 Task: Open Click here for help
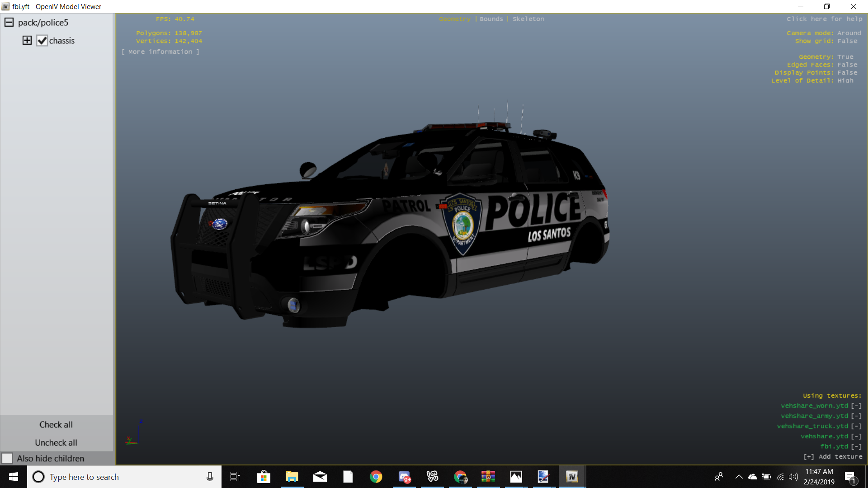824,19
